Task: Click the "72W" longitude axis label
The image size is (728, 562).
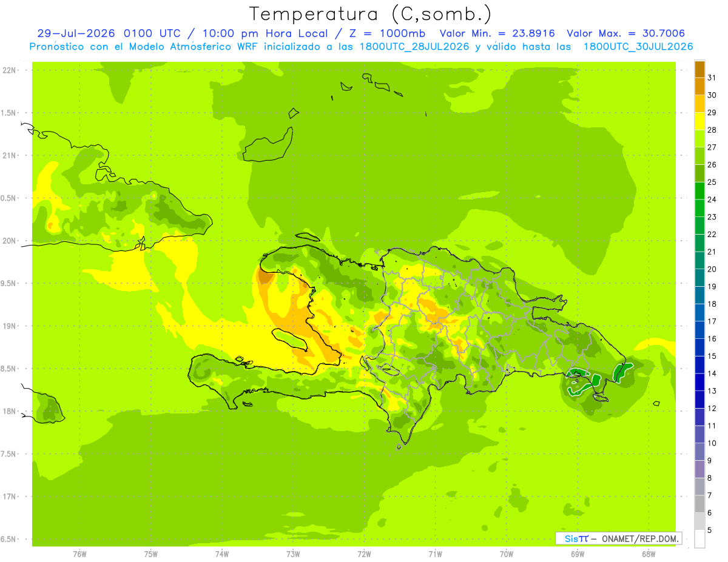Action: coord(364,554)
